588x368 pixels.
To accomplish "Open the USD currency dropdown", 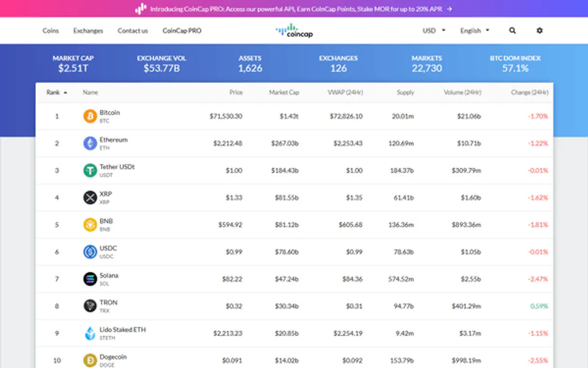I will [433, 30].
